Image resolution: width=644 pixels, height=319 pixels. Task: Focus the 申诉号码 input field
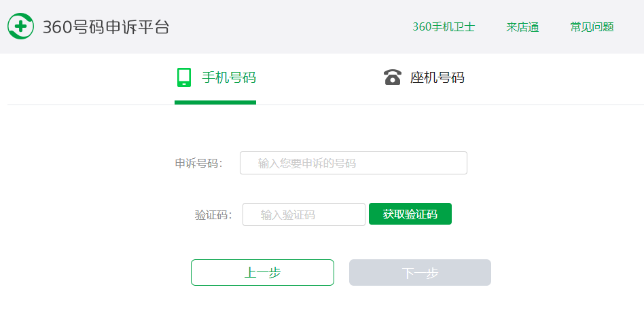(353, 163)
